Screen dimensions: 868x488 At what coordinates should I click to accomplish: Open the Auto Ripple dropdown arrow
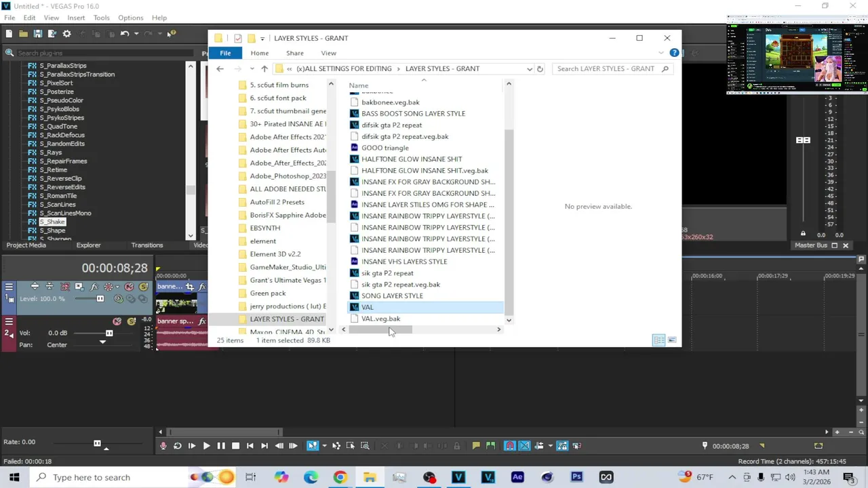click(x=550, y=445)
